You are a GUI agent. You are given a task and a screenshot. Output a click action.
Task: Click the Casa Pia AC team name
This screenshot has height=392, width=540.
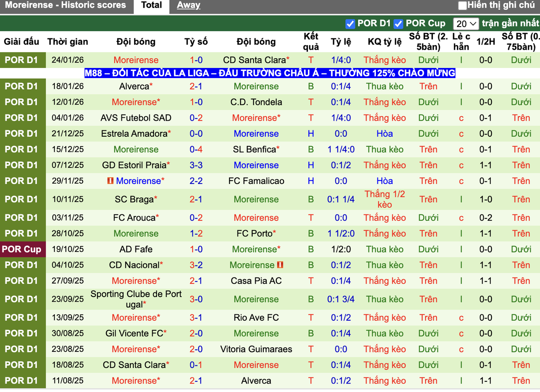[x=256, y=281]
